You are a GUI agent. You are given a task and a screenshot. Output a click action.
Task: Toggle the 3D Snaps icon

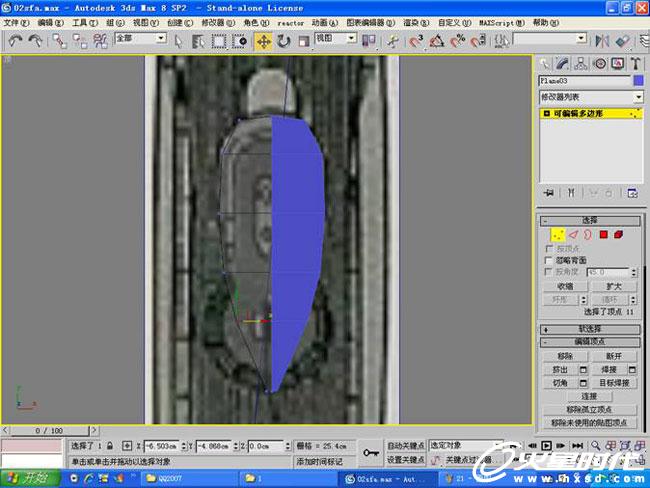[x=415, y=41]
